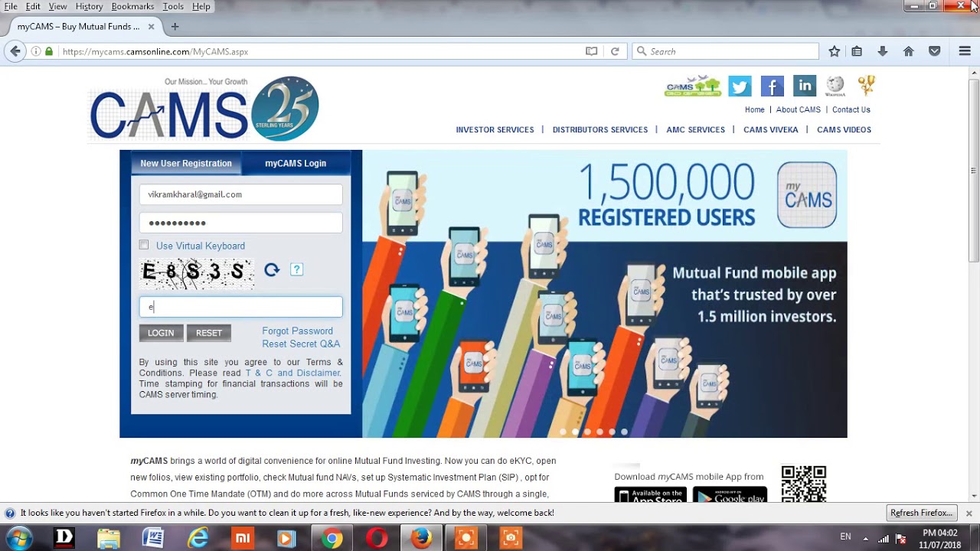The image size is (980, 551).
Task: Click the Wikipedia icon in header
Action: 835,86
